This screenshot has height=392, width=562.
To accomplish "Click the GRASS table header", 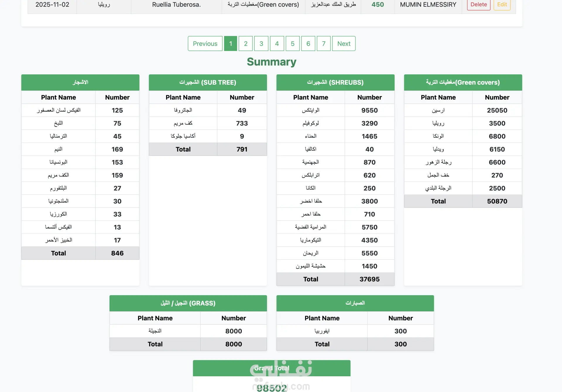I will pyautogui.click(x=188, y=303).
